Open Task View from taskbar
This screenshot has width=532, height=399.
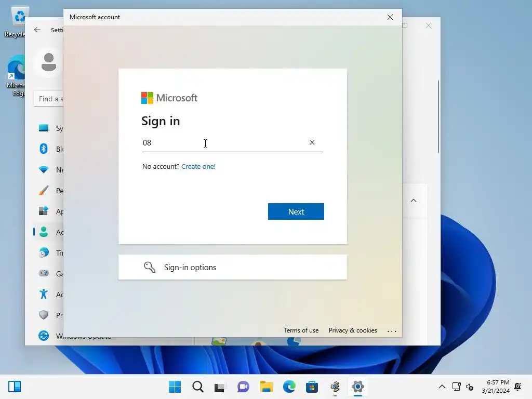point(220,387)
